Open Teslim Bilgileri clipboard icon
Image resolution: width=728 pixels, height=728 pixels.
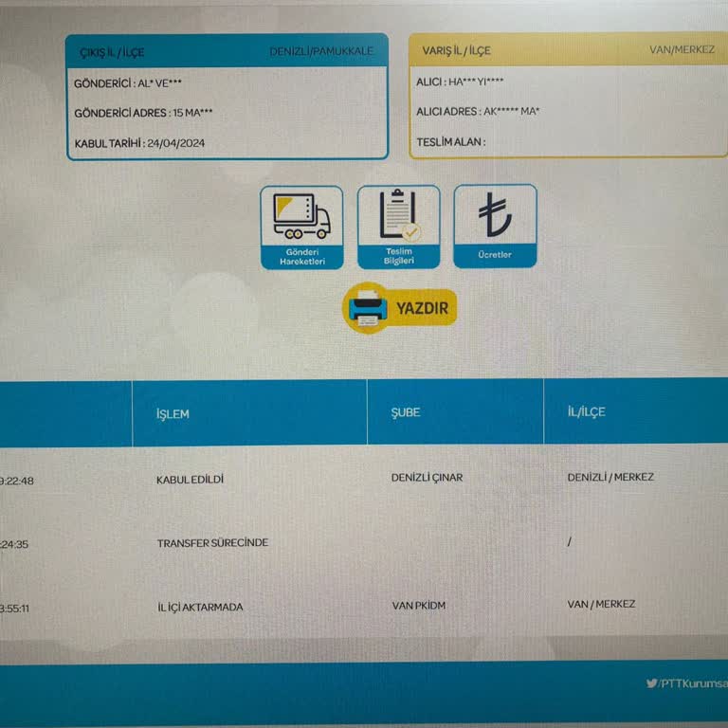(x=399, y=227)
